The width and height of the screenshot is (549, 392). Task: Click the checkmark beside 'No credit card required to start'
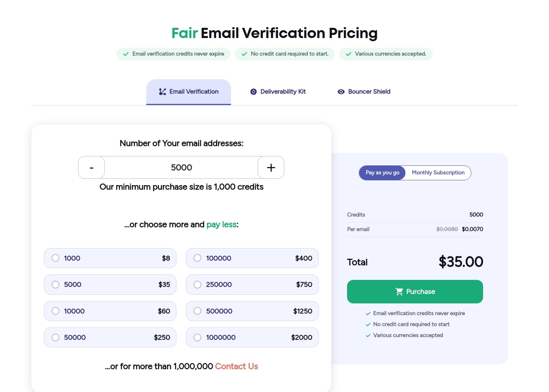click(x=244, y=54)
